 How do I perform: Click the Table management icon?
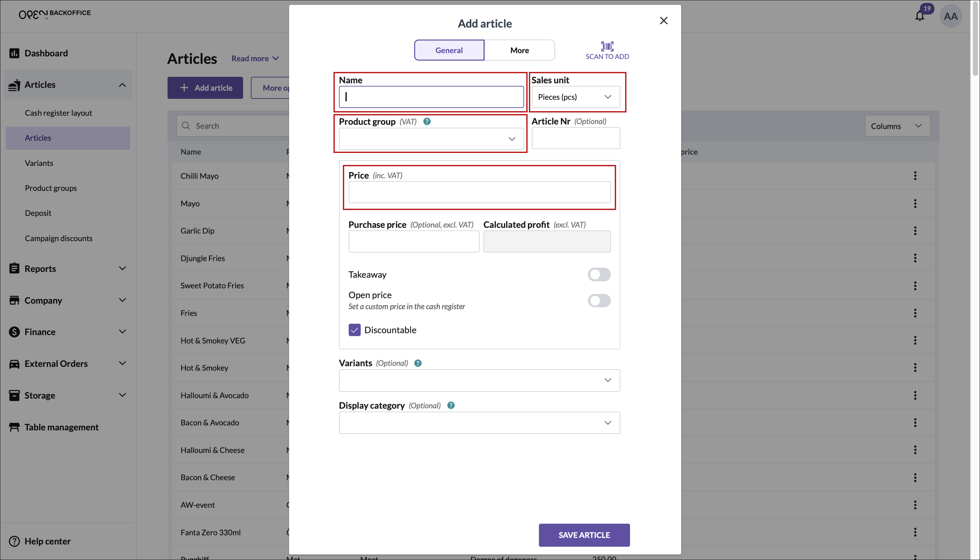coord(14,427)
